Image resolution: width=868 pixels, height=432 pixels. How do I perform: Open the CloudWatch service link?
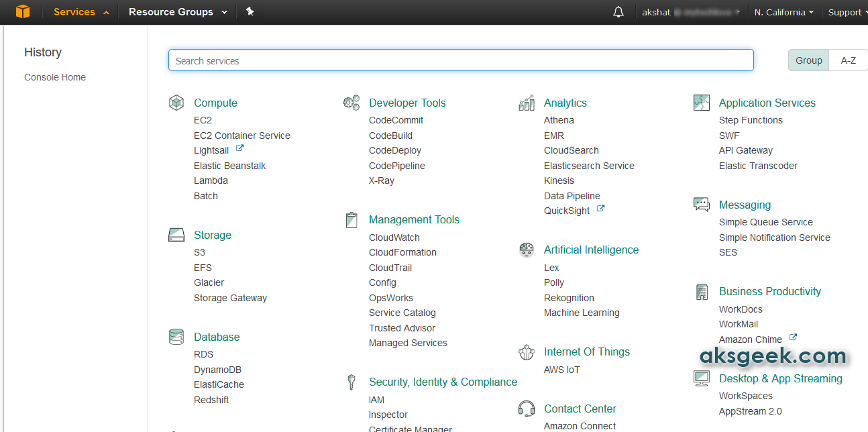[394, 237]
